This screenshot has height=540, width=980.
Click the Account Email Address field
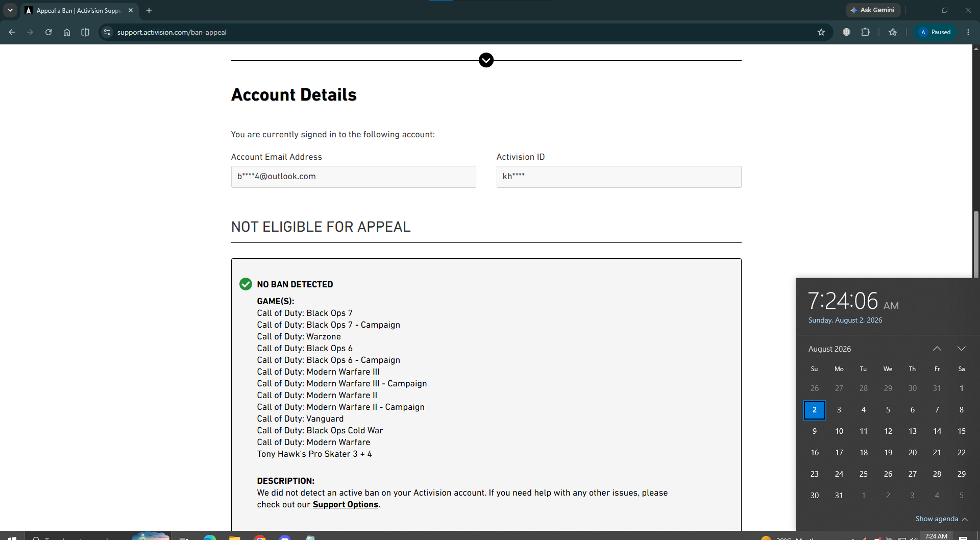point(353,177)
